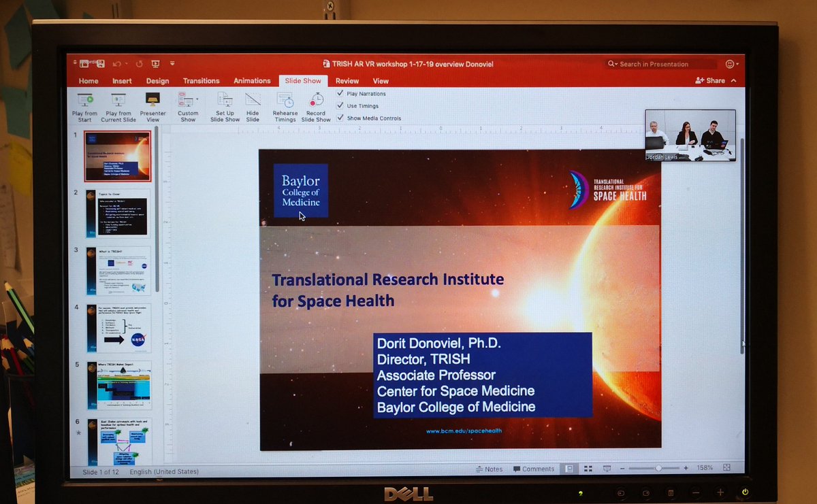Click the Hide Slide icon
817x504 pixels.
point(253,99)
